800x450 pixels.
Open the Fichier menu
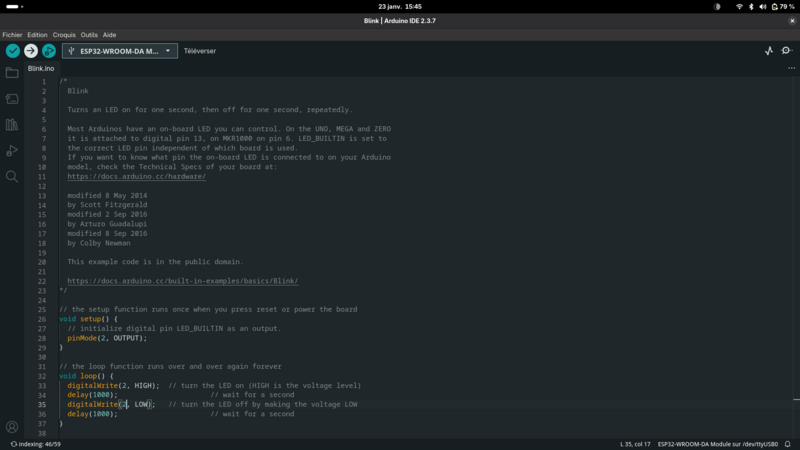click(12, 35)
